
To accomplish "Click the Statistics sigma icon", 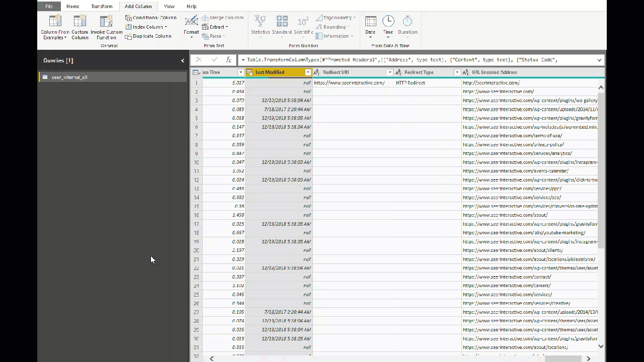I will coord(260,21).
